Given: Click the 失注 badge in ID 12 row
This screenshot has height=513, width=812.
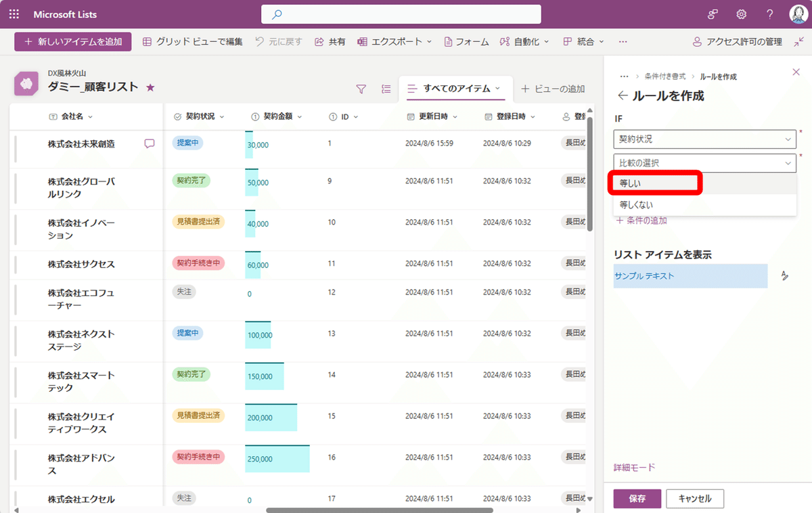Looking at the screenshot, I should pos(184,291).
